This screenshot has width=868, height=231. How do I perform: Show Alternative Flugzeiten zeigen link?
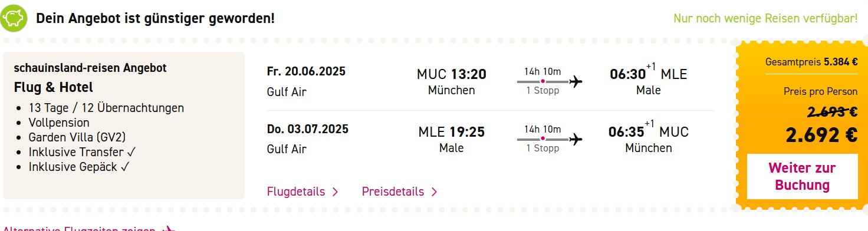(x=79, y=229)
